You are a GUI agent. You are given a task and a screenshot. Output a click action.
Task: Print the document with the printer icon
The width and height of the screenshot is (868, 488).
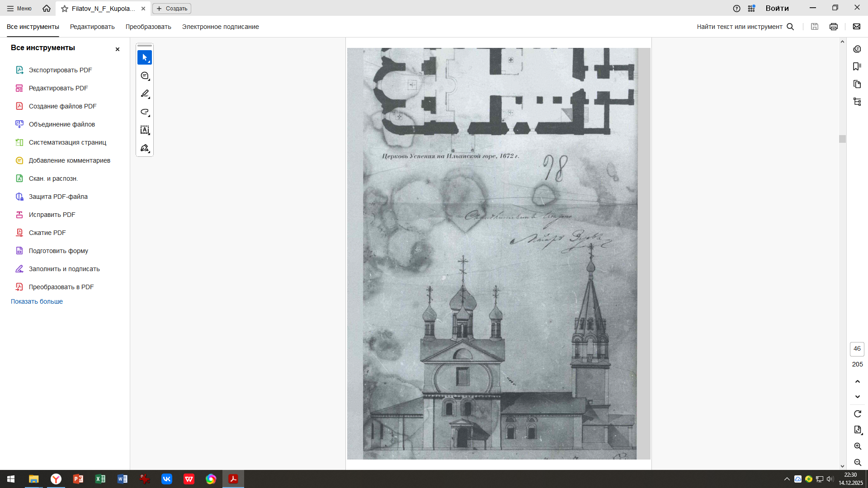tap(834, 27)
